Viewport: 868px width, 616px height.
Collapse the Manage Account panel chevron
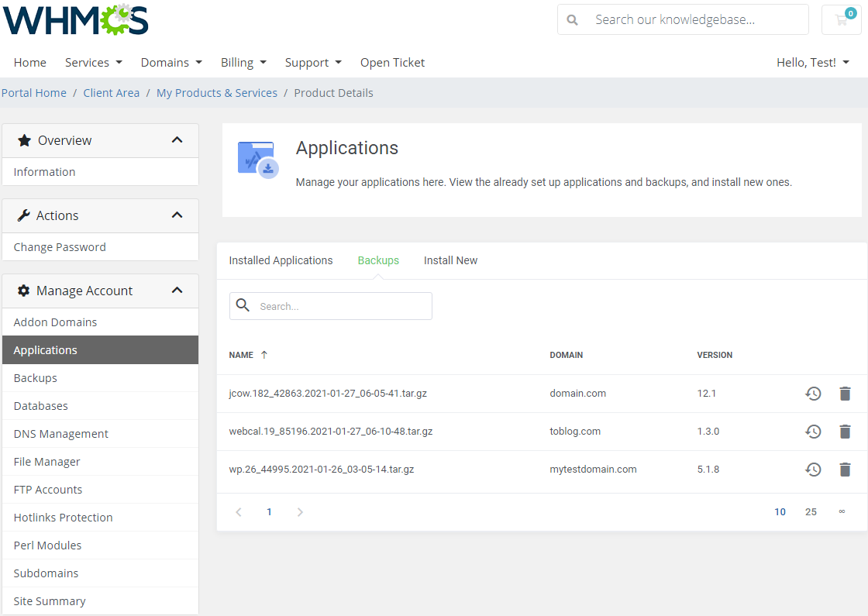177,291
